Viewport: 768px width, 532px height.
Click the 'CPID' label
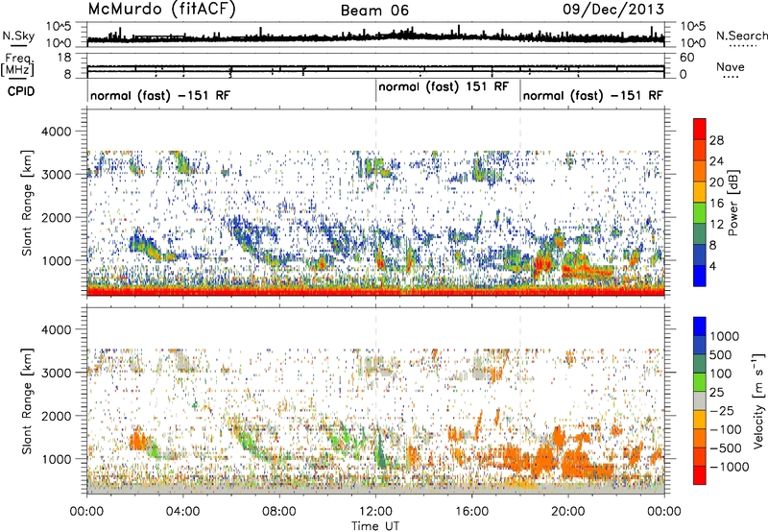click(21, 91)
